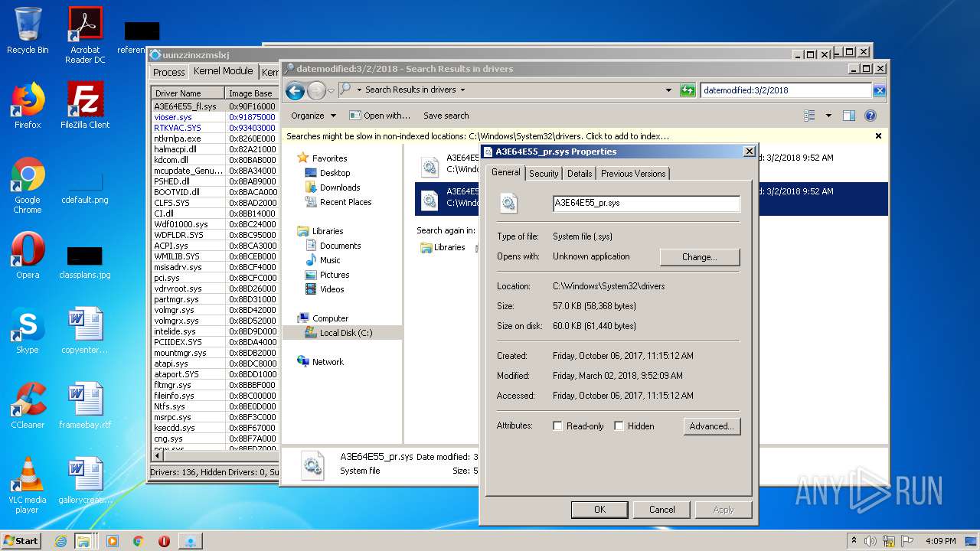
Task: Open the Organize dropdown menu
Action: (313, 116)
